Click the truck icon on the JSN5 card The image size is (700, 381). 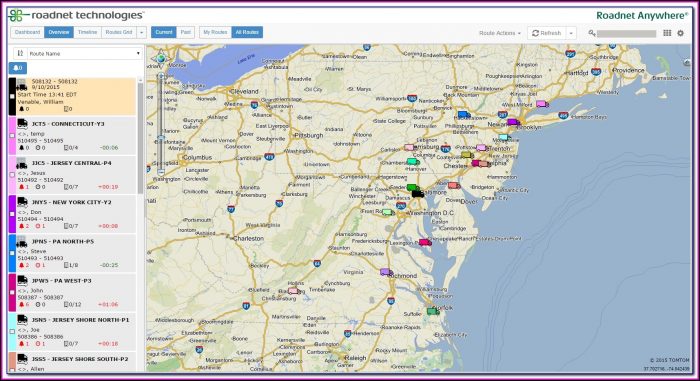(22, 319)
